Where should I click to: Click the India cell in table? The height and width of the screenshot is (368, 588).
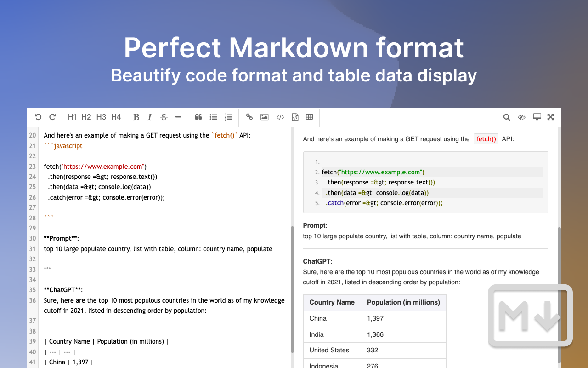click(x=332, y=334)
